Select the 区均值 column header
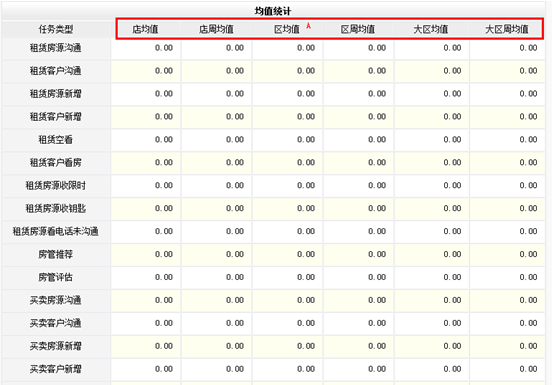Viewport: 552px width, 385px height. click(x=287, y=29)
